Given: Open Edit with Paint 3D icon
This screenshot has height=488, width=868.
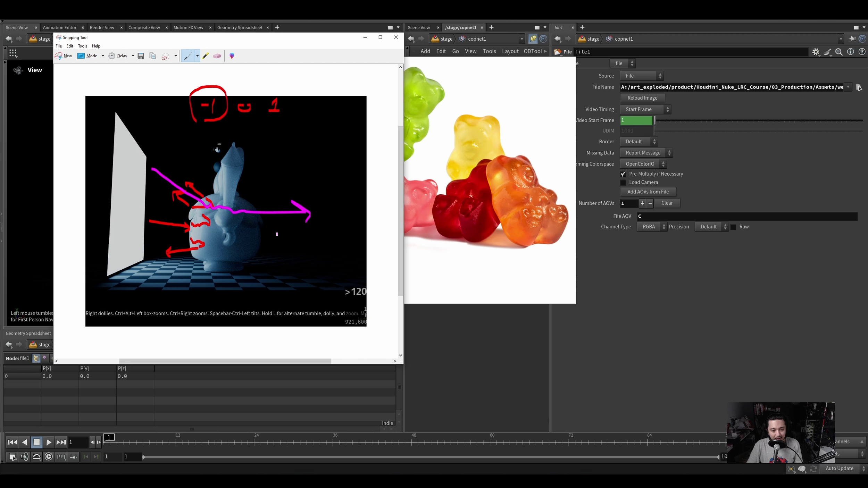Looking at the screenshot, I should click(x=232, y=56).
